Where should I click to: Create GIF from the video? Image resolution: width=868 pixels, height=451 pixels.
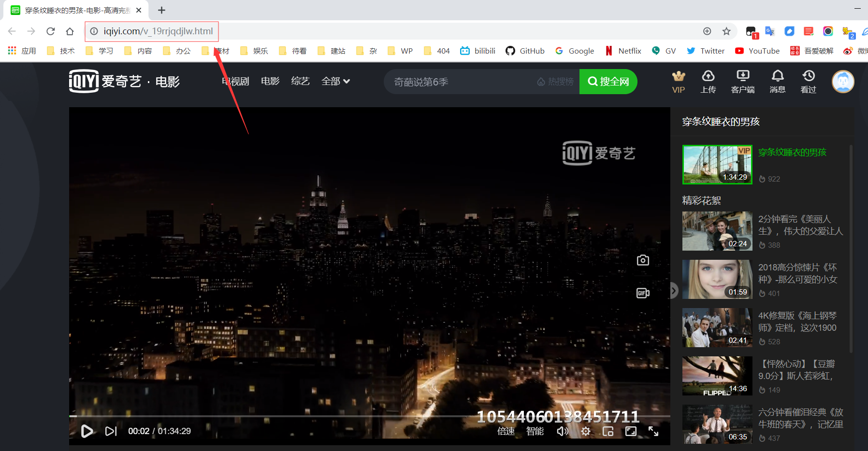point(643,293)
